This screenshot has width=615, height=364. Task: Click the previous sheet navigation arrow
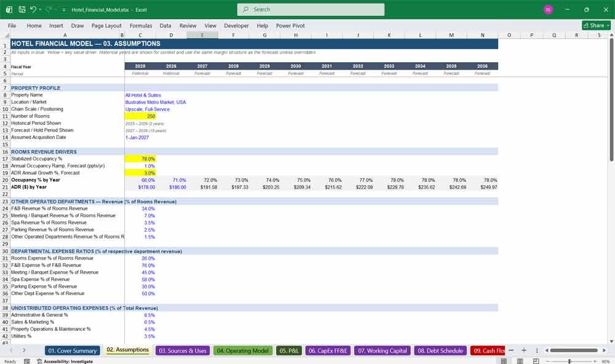[x=11, y=350]
